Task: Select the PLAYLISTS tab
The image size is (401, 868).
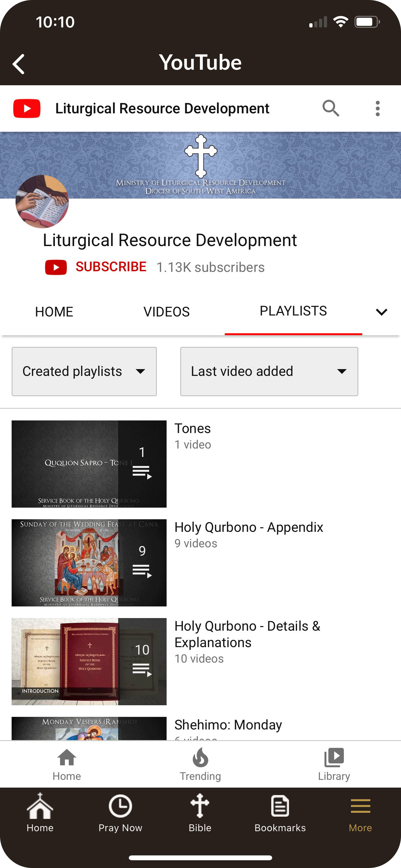Action: (293, 311)
